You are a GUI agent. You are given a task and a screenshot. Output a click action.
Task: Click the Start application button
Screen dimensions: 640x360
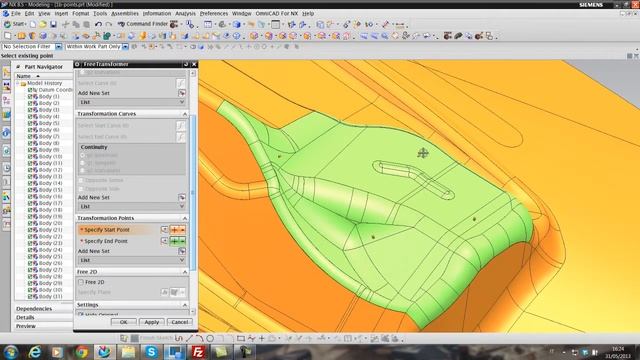pyautogui.click(x=15, y=24)
